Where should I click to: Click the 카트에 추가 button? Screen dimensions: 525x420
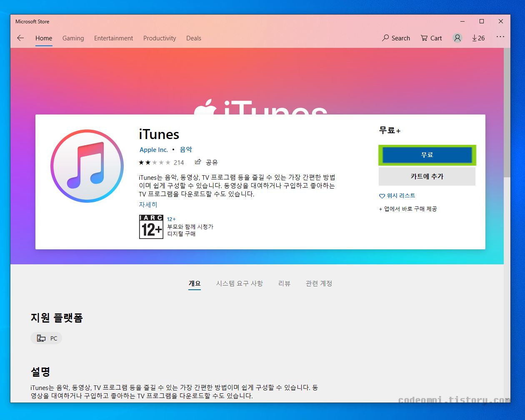[x=427, y=176]
